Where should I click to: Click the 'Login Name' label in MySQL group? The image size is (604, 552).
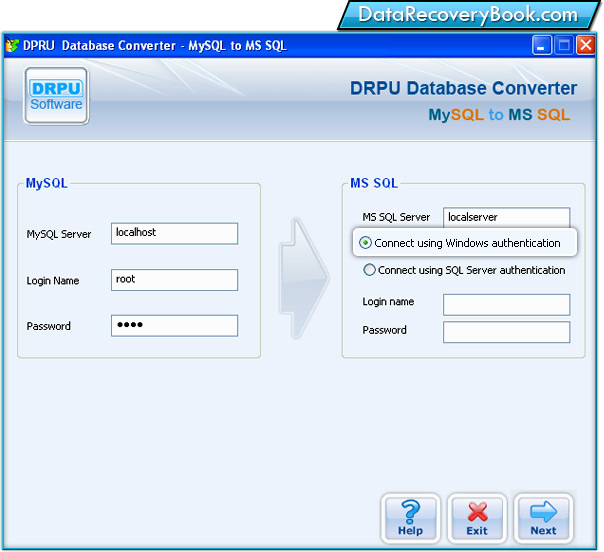point(53,281)
